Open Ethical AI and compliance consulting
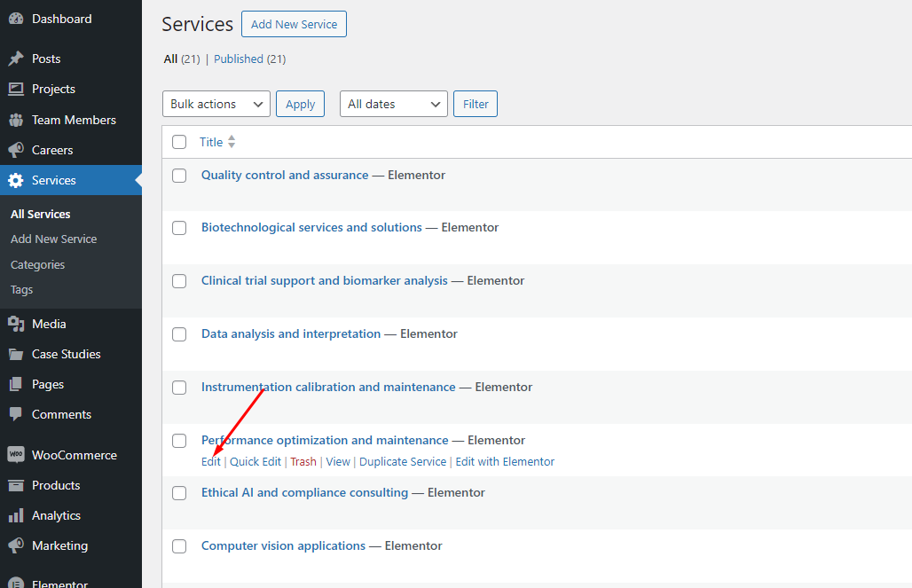912x588 pixels. coord(305,492)
